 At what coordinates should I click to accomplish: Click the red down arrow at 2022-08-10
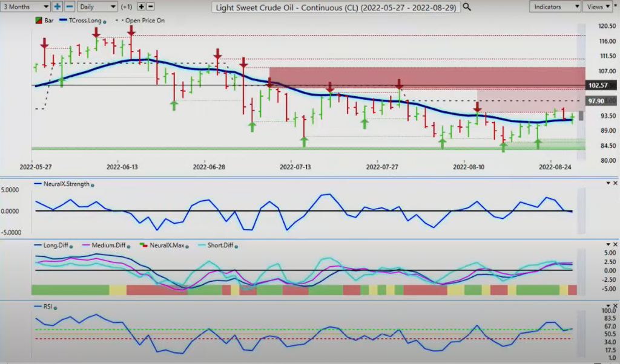pyautogui.click(x=477, y=107)
